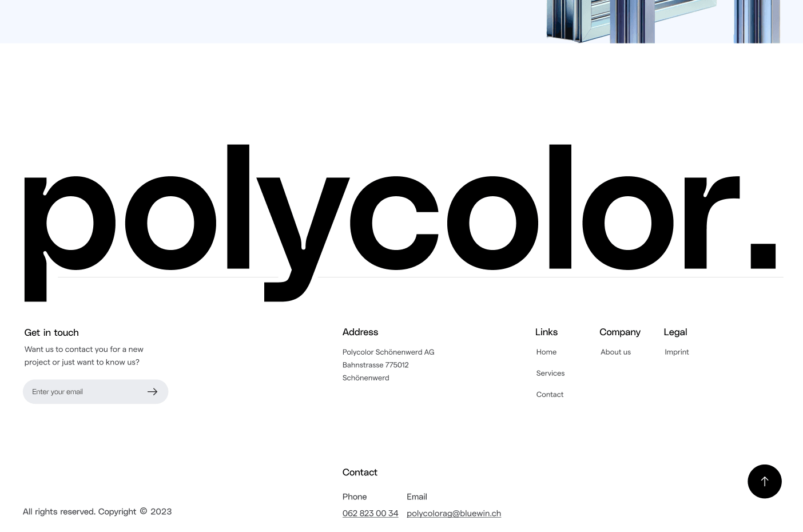Go to the About us page

(x=615, y=352)
